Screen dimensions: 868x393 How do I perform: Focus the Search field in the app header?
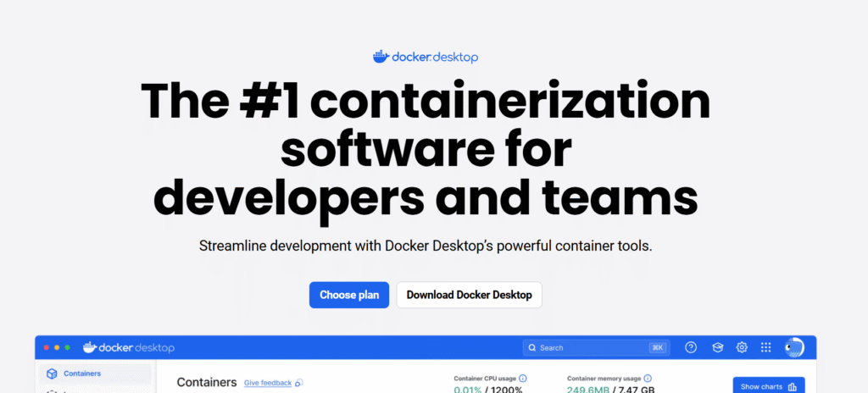coord(585,347)
